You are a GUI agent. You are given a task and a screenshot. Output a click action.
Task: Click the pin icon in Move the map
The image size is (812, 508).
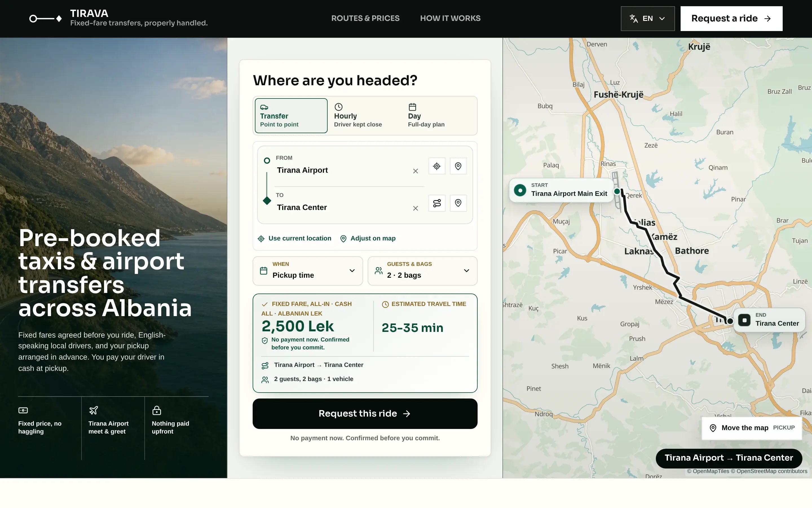pos(713,428)
